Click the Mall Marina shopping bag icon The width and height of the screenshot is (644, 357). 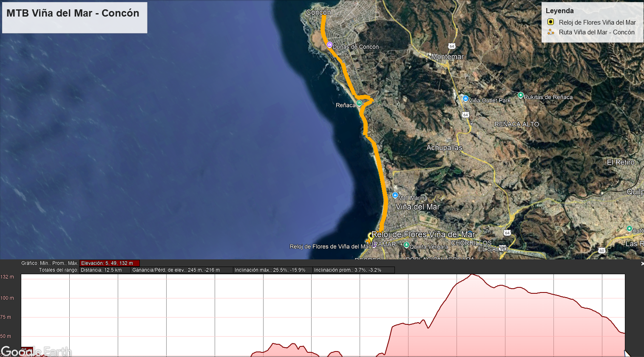395,196
